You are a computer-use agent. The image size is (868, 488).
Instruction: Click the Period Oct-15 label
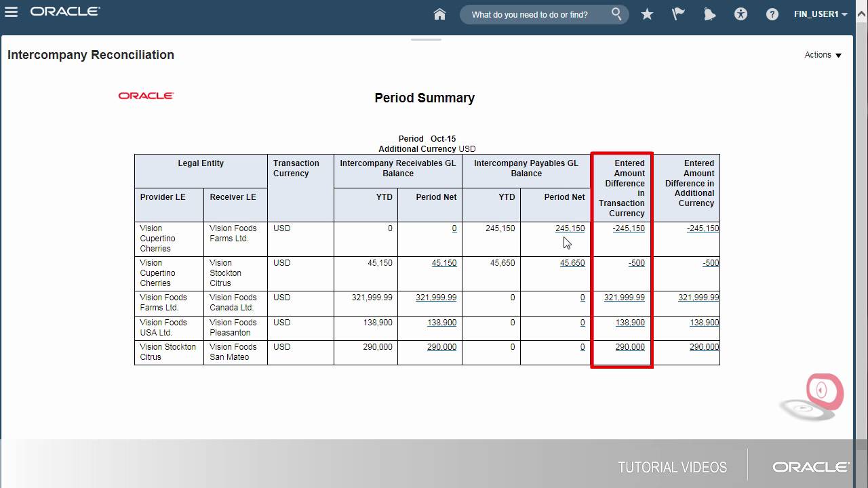click(427, 139)
